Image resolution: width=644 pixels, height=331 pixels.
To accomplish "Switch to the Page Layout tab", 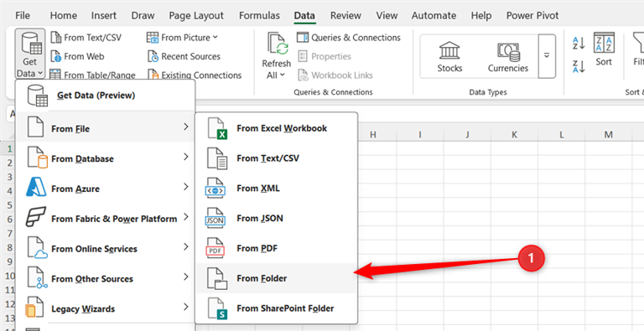I will point(196,16).
